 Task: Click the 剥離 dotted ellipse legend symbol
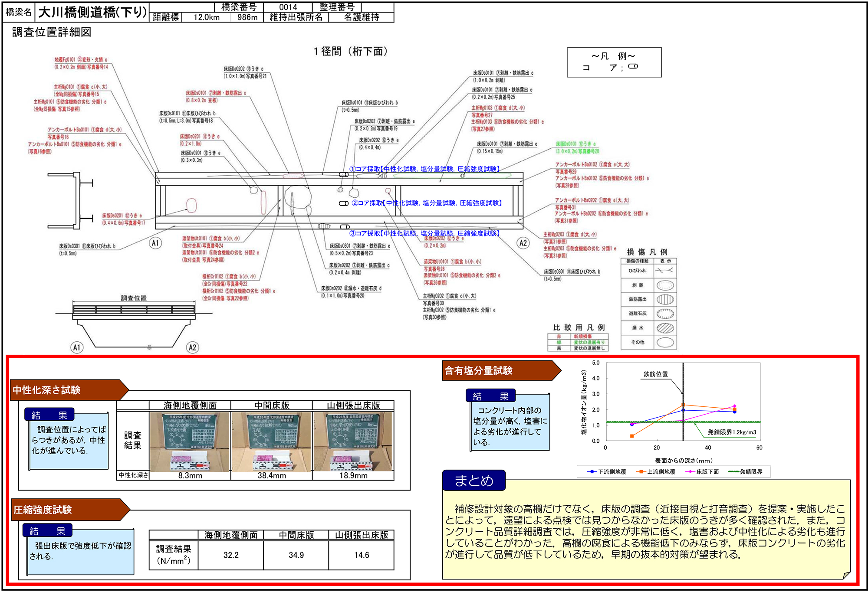(665, 285)
